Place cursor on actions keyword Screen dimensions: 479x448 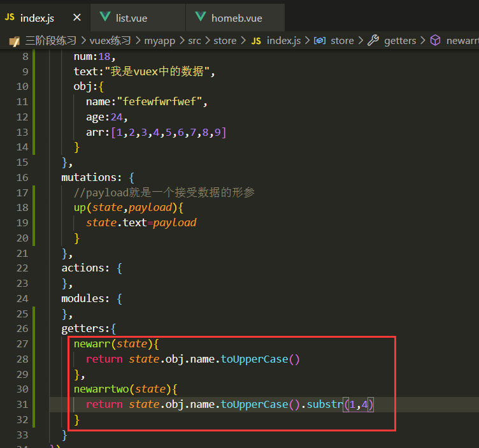click(83, 268)
